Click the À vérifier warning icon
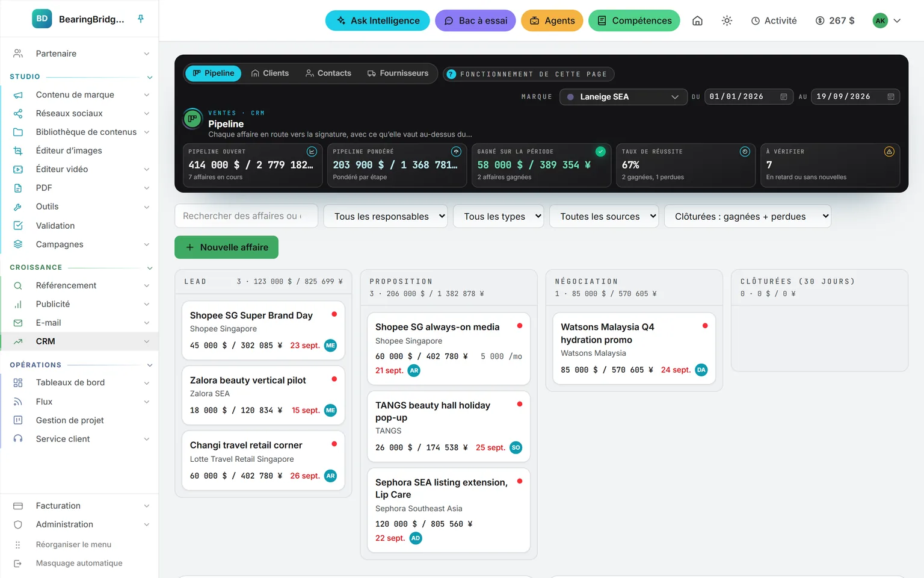The width and height of the screenshot is (924, 578). coord(889,152)
